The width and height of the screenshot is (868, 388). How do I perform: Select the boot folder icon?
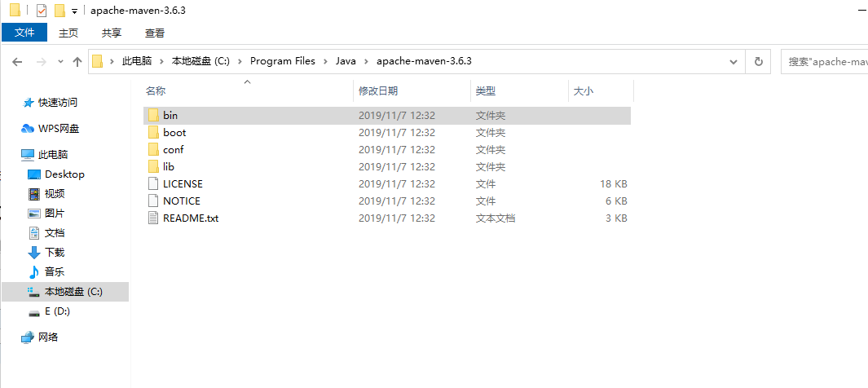point(153,133)
